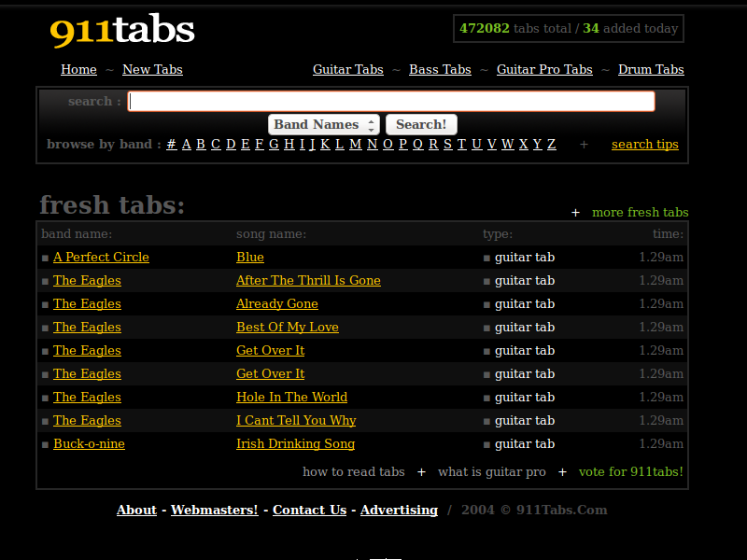Screen dimensions: 747x560
Task: View more fresh tabs
Action: click(640, 213)
